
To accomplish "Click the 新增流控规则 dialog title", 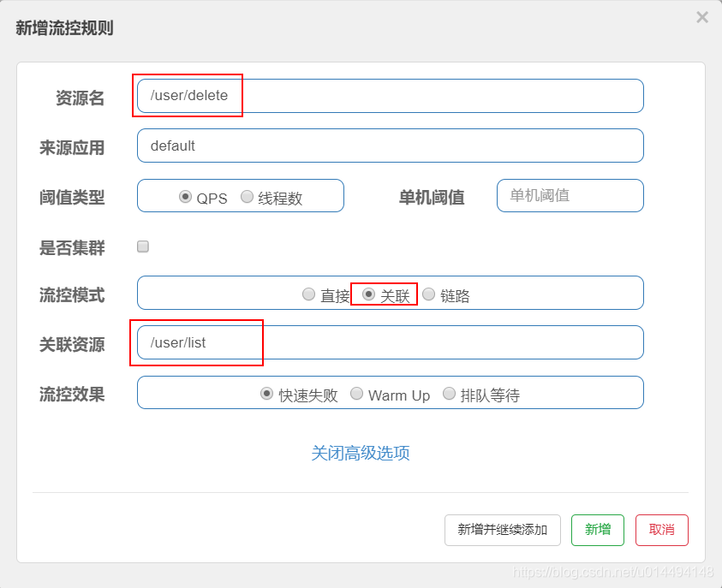I will [66, 28].
